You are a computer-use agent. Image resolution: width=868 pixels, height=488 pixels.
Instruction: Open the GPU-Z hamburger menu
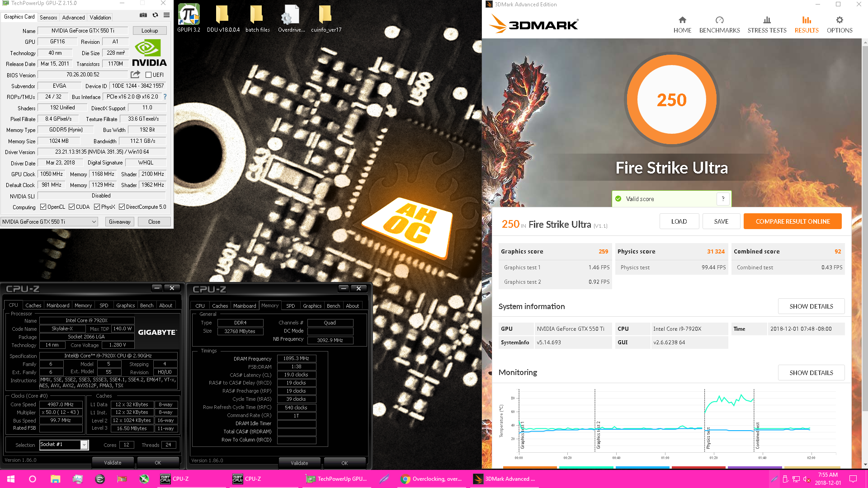click(x=166, y=15)
